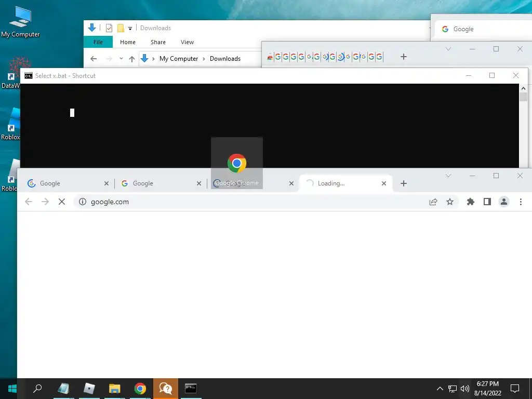This screenshot has height=399, width=532.
Task: Close the Loading... tab
Action: pos(384,183)
